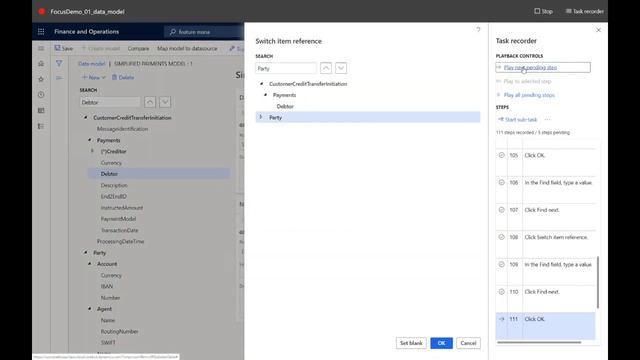Open Recent clock icon in sidebar

(x=41, y=95)
